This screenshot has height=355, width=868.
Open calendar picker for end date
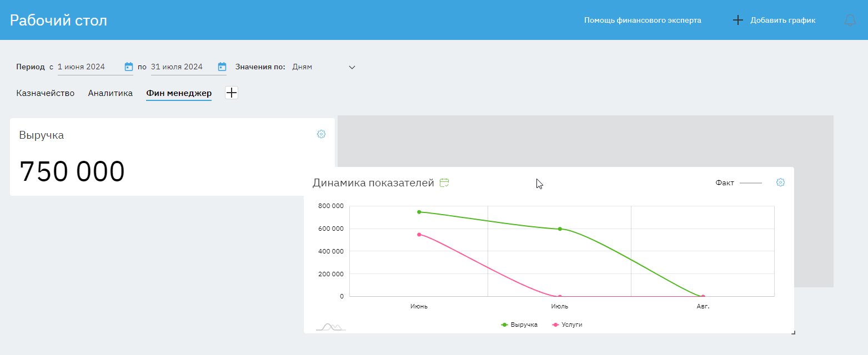pyautogui.click(x=222, y=67)
